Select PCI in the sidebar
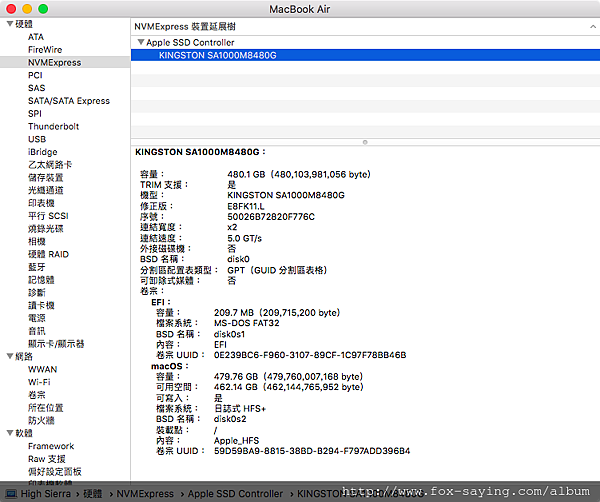The image size is (600, 502). [35, 75]
